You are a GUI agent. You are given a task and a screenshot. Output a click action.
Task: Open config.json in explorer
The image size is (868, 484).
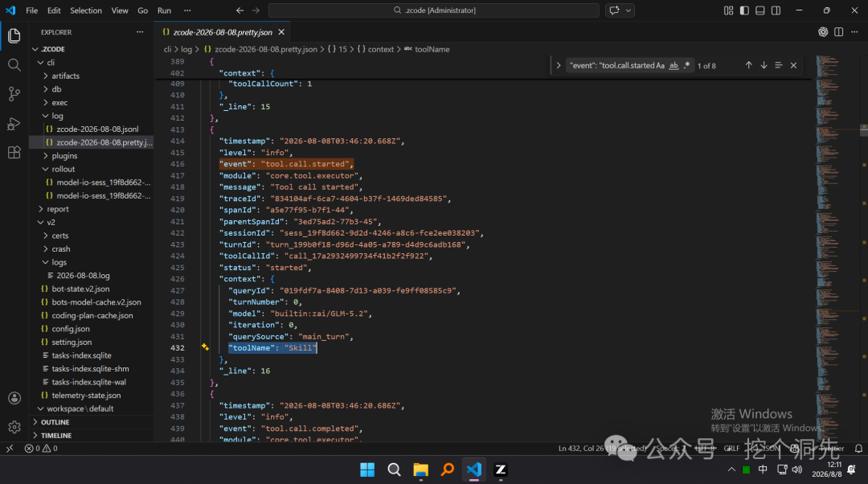[x=71, y=329]
